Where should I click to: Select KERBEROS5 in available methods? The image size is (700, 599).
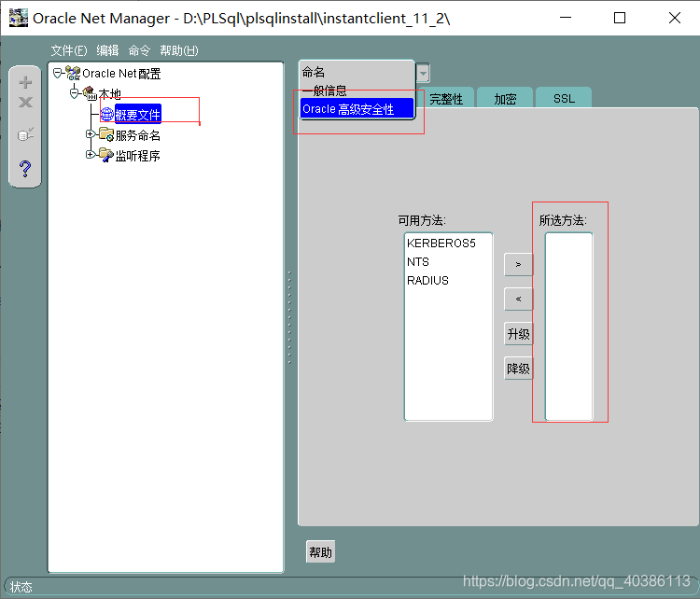click(441, 244)
